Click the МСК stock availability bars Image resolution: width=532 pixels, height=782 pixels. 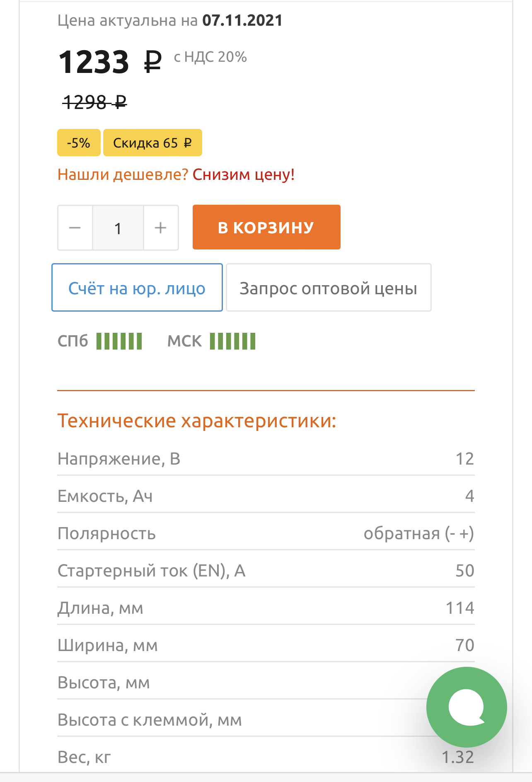(232, 341)
